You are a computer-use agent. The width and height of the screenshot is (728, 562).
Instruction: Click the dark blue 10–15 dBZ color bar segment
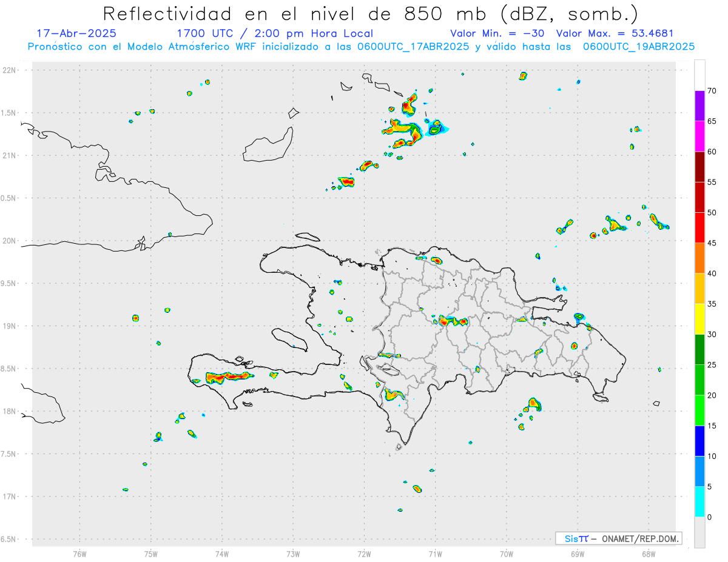[699, 441]
